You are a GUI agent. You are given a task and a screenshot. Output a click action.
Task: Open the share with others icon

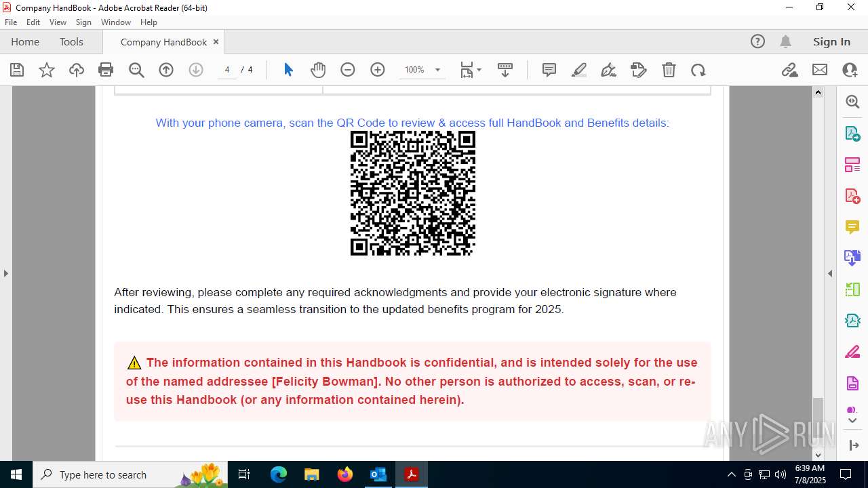pos(850,70)
